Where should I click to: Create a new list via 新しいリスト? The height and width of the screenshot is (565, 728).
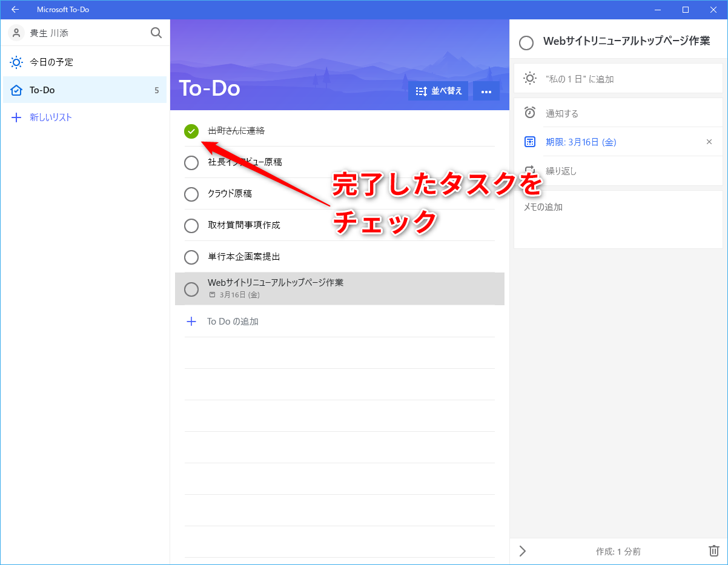pyautogui.click(x=85, y=117)
